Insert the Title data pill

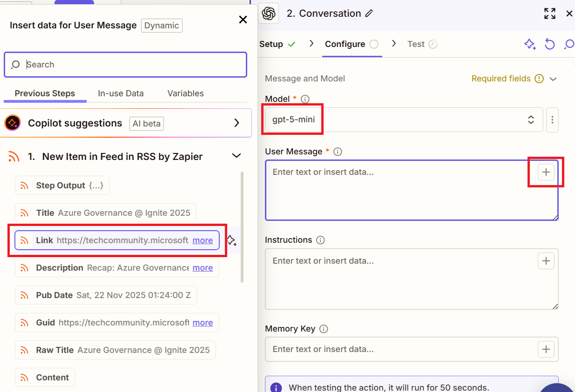106,213
